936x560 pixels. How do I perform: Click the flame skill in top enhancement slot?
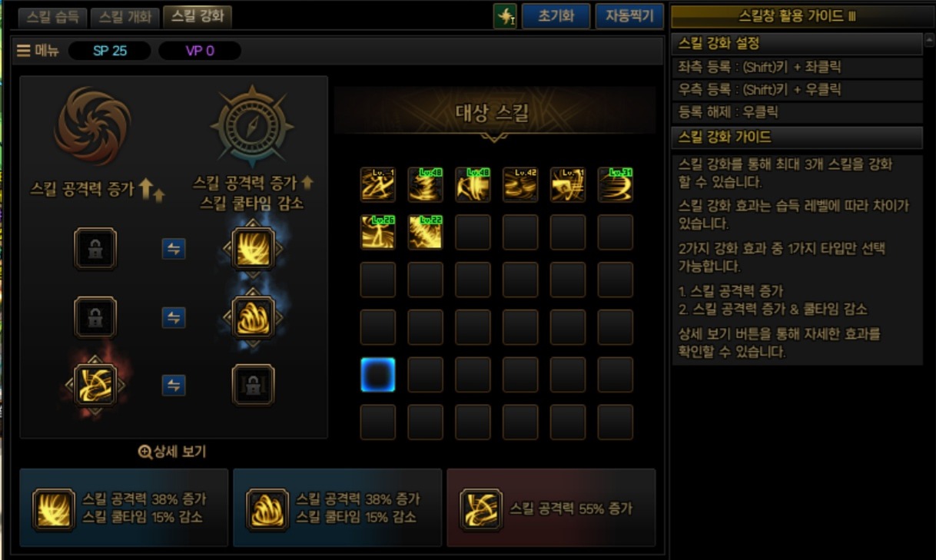pos(253,249)
